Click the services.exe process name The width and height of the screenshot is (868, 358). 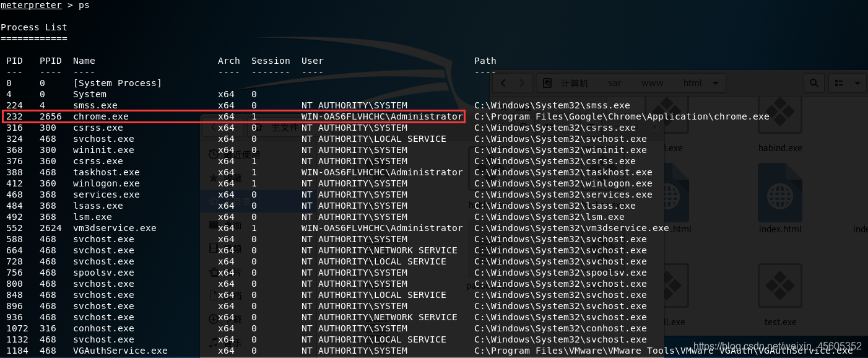click(106, 194)
